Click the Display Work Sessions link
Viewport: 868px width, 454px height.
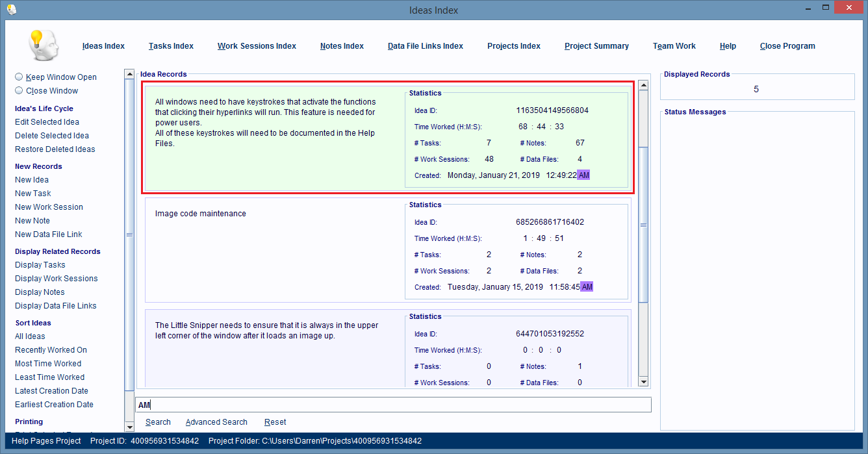[57, 279]
